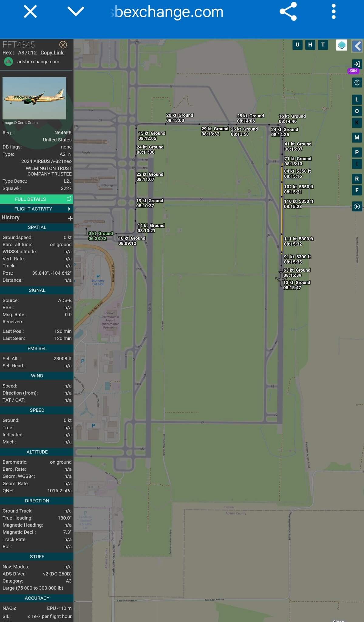364x622 pixels.
Task: Toggle the U map button
Action: (297, 45)
